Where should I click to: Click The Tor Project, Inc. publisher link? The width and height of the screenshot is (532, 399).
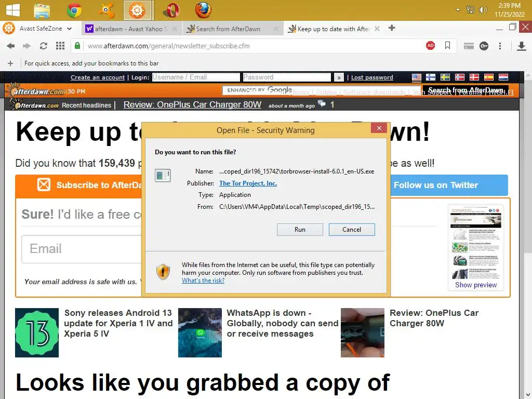[248, 183]
